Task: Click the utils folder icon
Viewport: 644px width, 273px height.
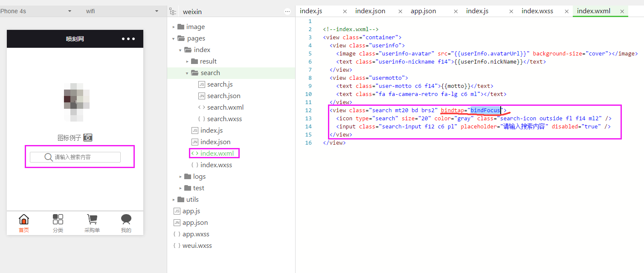Action: pos(181,199)
